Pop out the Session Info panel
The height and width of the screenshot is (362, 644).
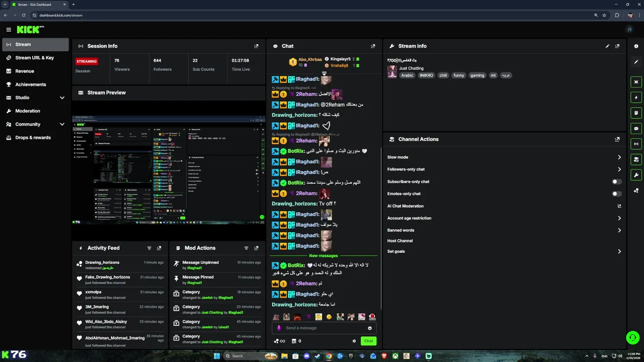coord(256,46)
